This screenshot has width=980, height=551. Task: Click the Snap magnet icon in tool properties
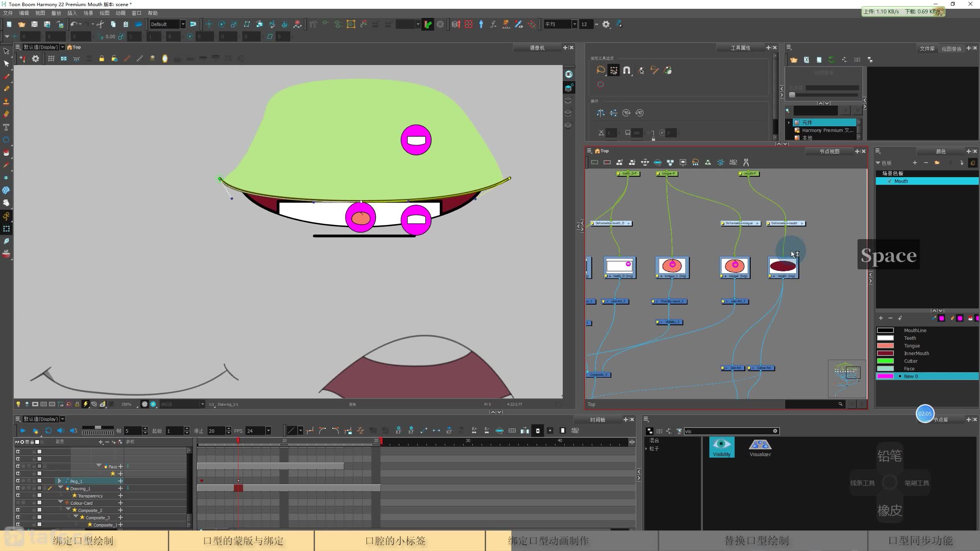(627, 70)
